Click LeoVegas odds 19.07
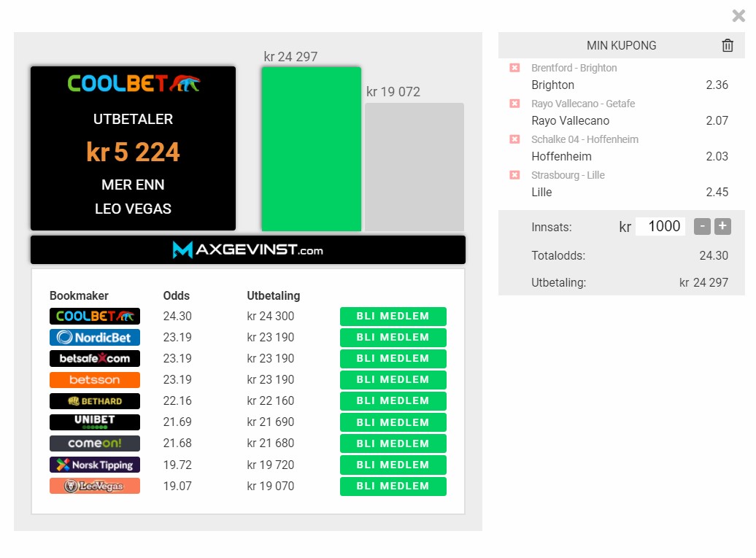 coord(177,486)
